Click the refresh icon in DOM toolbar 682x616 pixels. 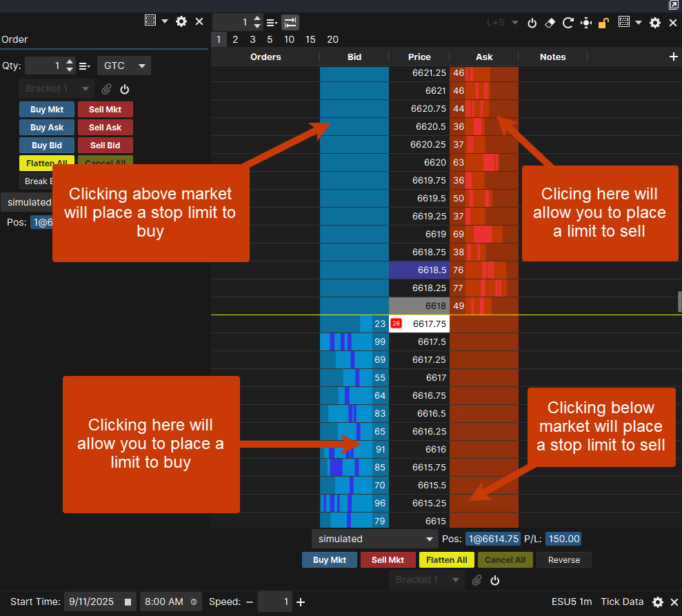(568, 22)
